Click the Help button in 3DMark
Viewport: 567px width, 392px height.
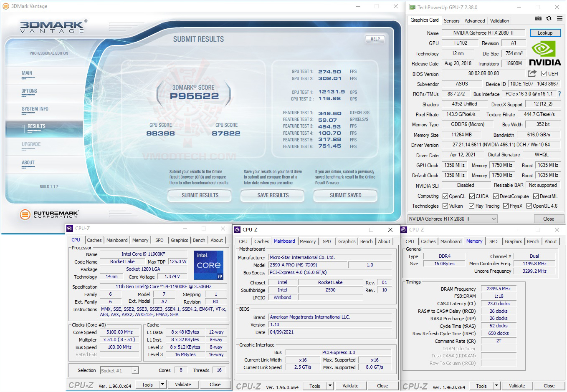(x=375, y=39)
